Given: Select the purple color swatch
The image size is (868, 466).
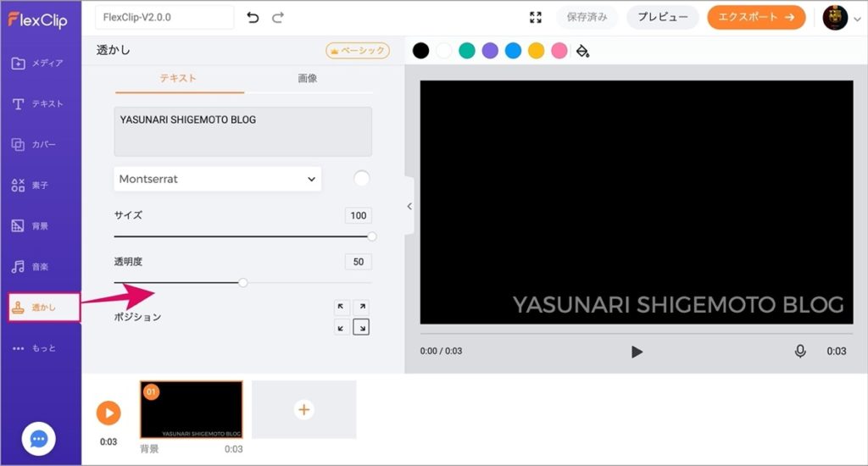Looking at the screenshot, I should pyautogui.click(x=490, y=51).
